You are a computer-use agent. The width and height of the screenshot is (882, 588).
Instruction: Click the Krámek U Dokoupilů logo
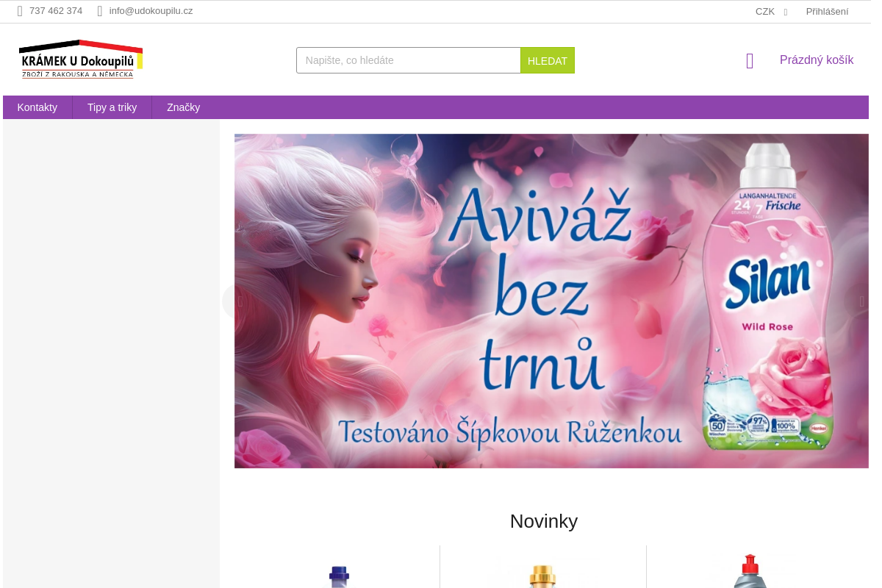[81, 60]
